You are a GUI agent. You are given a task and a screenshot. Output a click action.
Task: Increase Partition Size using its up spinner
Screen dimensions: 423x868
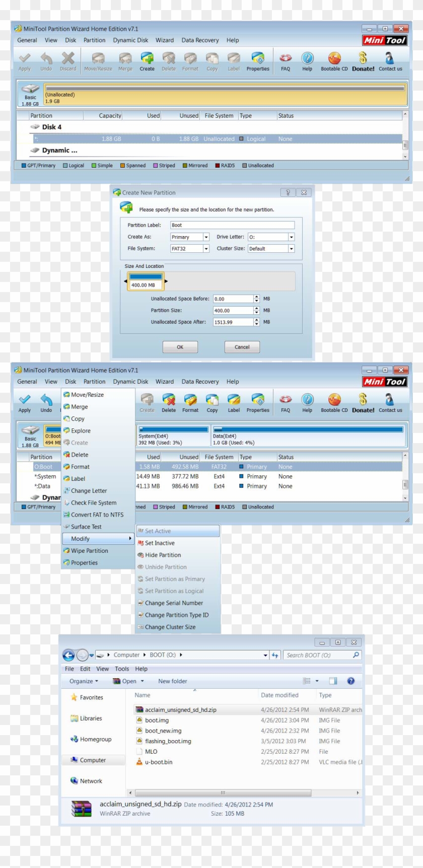pos(257,308)
